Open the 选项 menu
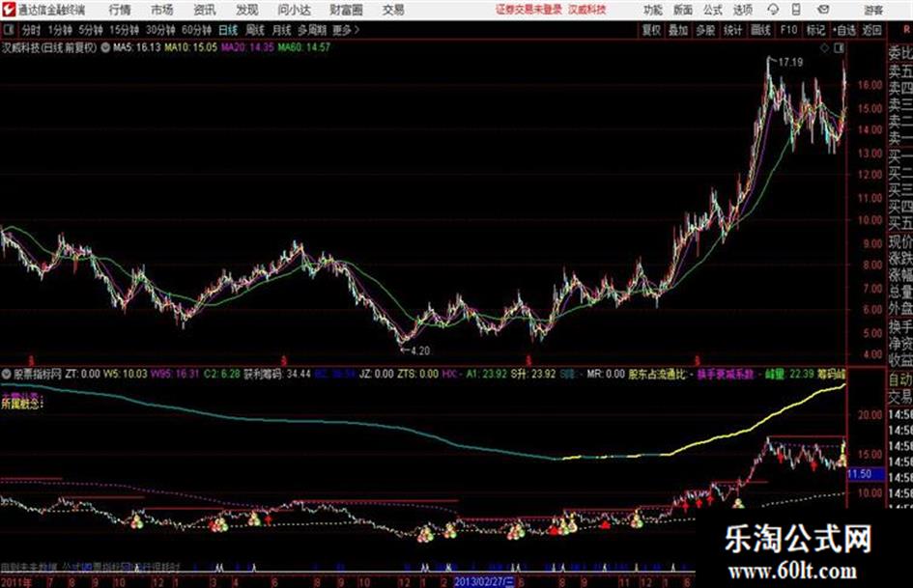Image resolution: width=913 pixels, height=588 pixels. (x=742, y=10)
